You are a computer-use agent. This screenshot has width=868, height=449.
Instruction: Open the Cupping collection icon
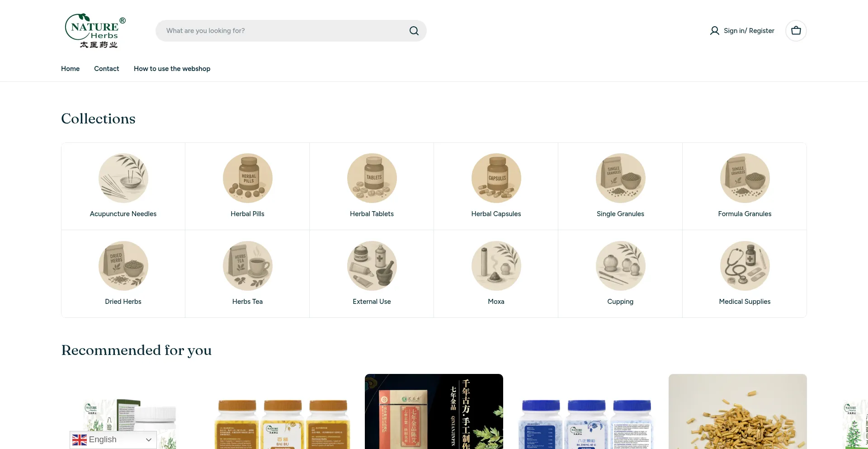coord(620,266)
